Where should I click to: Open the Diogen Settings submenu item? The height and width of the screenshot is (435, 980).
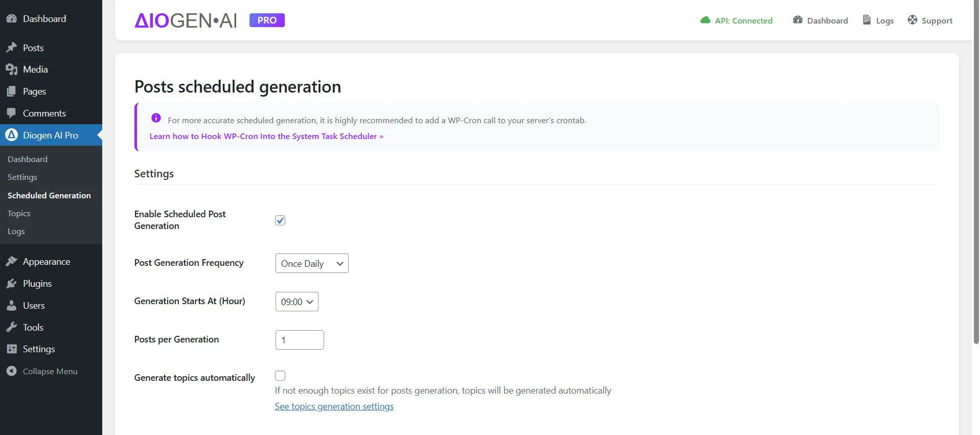point(22,177)
